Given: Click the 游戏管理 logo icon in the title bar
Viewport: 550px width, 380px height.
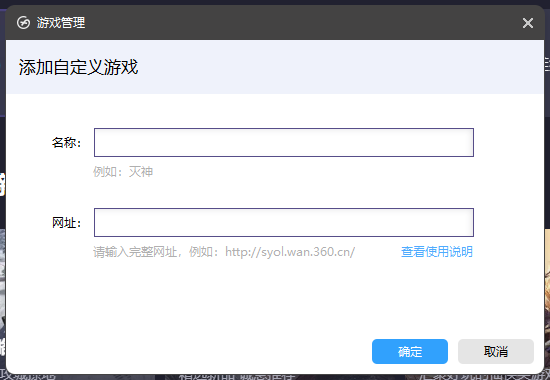Looking at the screenshot, I should coord(24,23).
